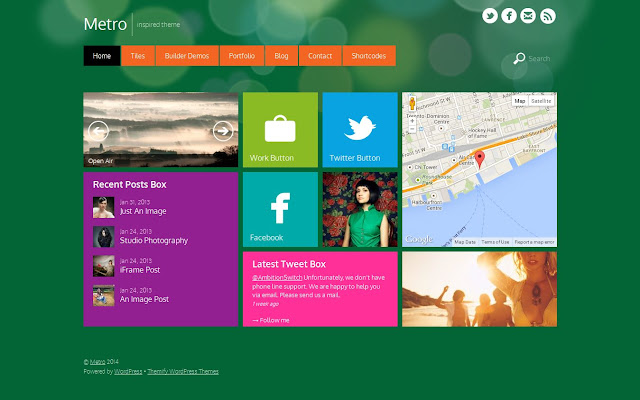The image size is (640, 400).
Task: Click the Twitter icon in header
Action: click(x=490, y=15)
